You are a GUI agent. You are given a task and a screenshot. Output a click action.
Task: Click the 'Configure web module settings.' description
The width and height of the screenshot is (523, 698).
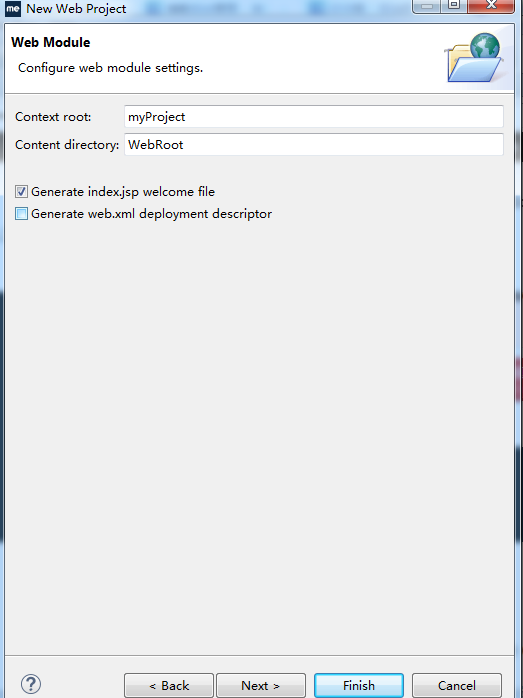[110, 68]
